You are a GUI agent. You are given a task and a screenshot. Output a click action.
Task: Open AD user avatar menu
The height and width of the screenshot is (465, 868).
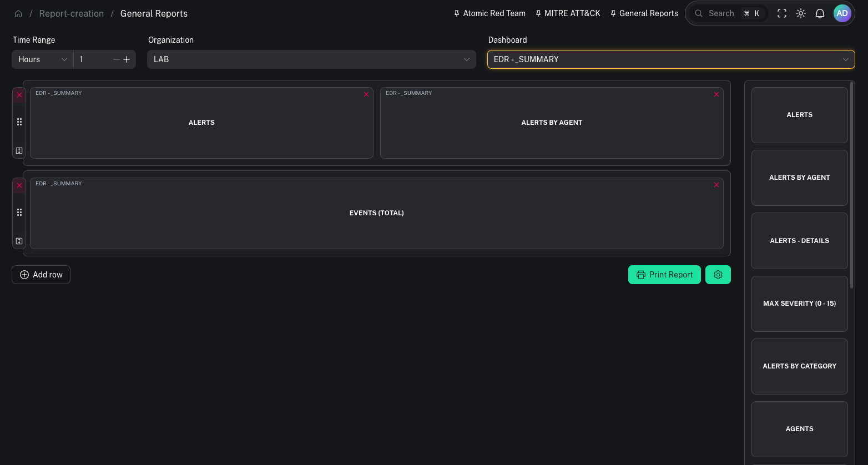(x=842, y=13)
